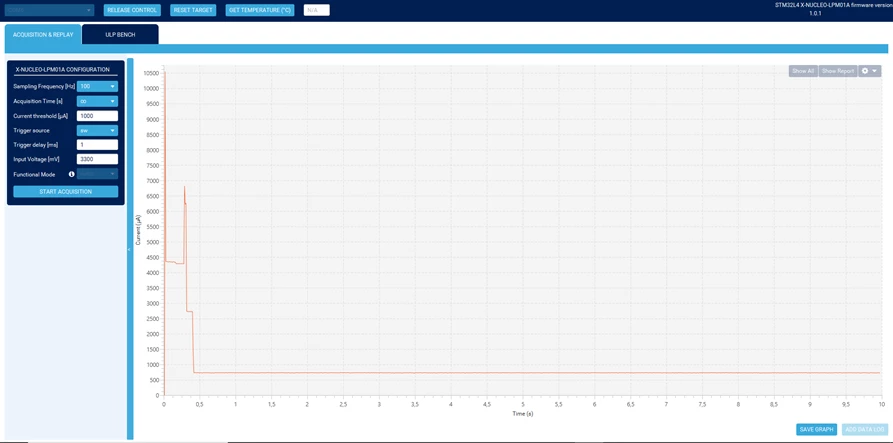Click the RELEASE CONTROL button

pyautogui.click(x=132, y=10)
